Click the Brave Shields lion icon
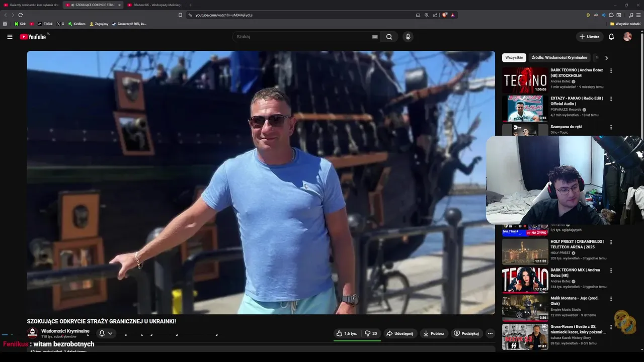 click(445, 15)
